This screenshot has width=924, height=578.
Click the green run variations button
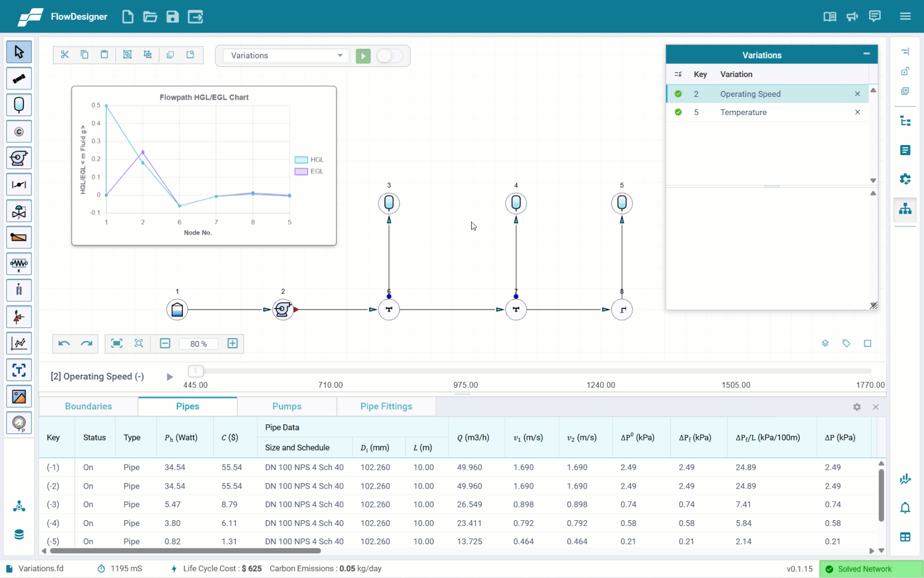(x=363, y=56)
